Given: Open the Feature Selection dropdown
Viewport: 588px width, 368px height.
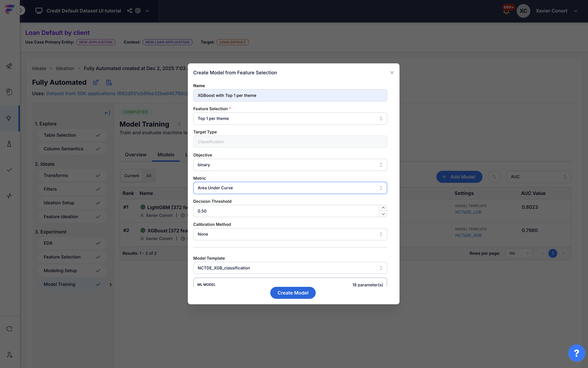Looking at the screenshot, I should click(x=290, y=119).
